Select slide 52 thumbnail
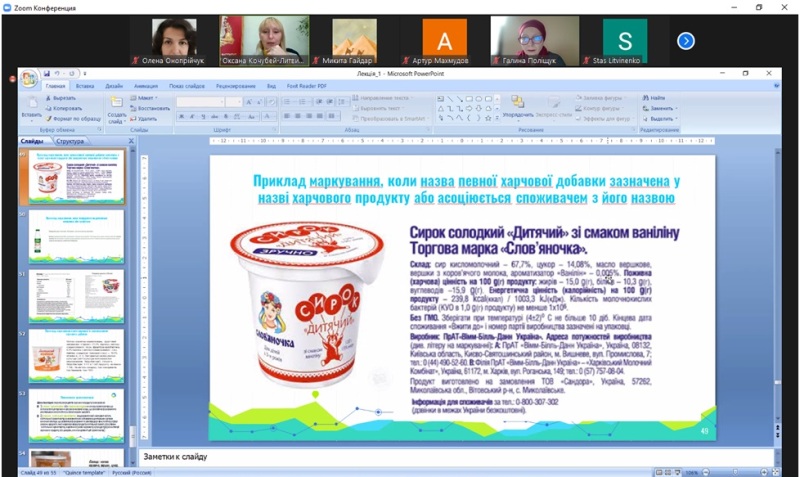This screenshot has width=800, height=477. pyautogui.click(x=76, y=356)
